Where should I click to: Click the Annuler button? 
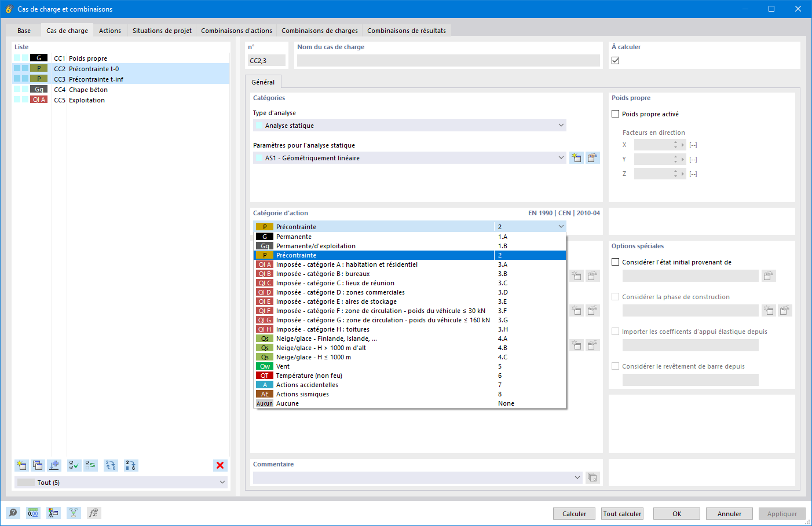[x=729, y=514]
